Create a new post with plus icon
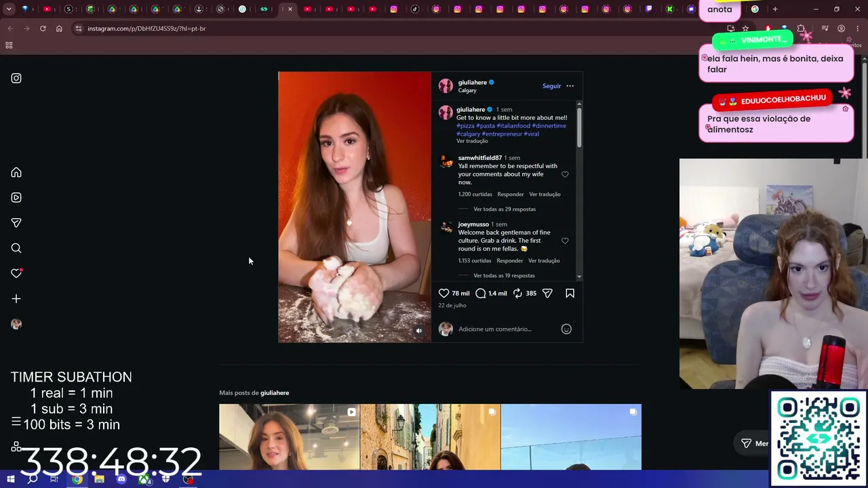 (16, 298)
